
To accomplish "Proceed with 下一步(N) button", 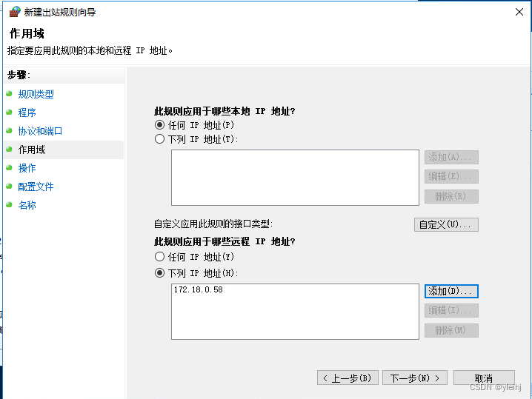I will tap(415, 378).
